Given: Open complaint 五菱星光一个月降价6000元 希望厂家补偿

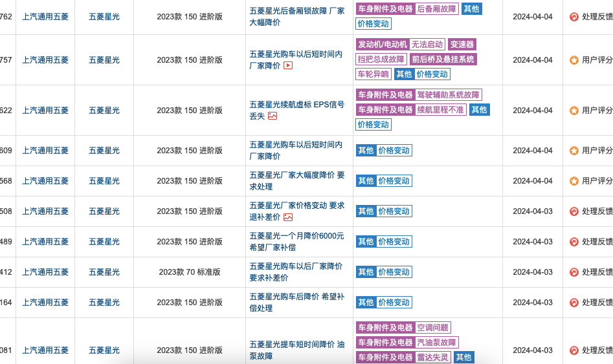Looking at the screenshot, I should pos(297,242).
